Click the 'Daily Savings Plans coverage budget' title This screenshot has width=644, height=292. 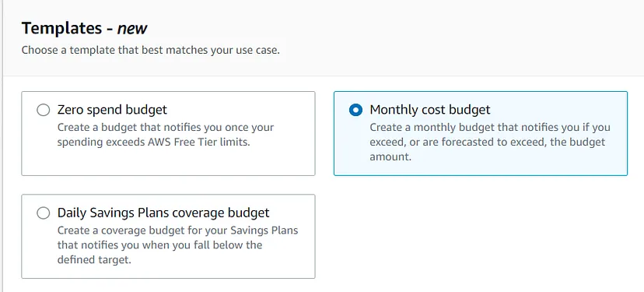[x=163, y=213]
